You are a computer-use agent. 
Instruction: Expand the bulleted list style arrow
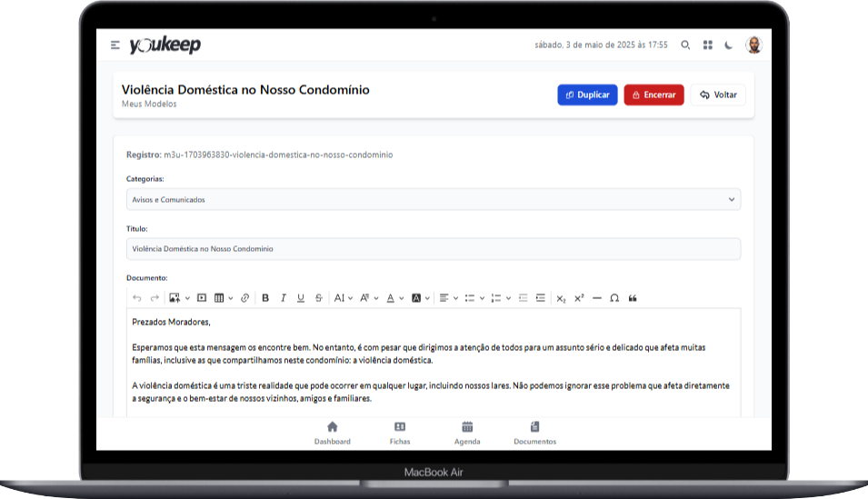[482, 298]
